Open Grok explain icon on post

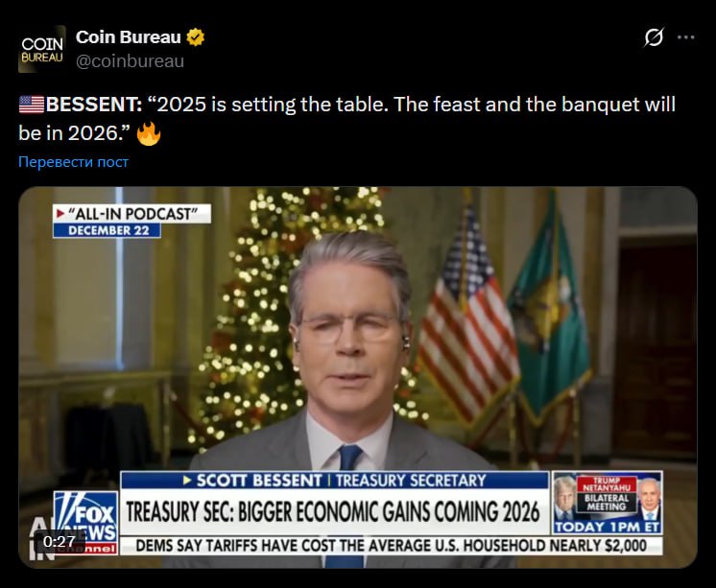[654, 37]
